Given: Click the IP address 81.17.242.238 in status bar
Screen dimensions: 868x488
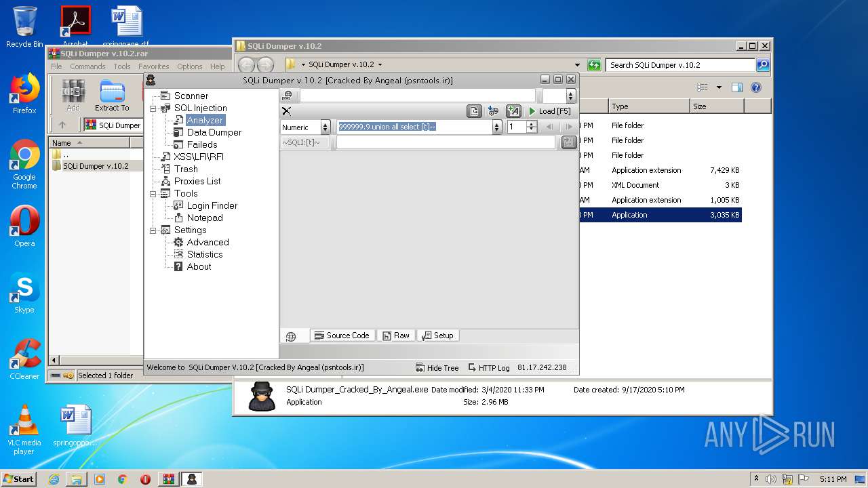Looking at the screenshot, I should 541,368.
